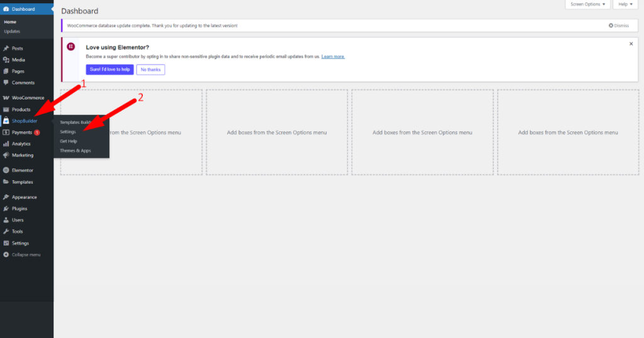Open Themes & Apps submenu item
Image resolution: width=644 pixels, height=338 pixels.
coord(75,151)
